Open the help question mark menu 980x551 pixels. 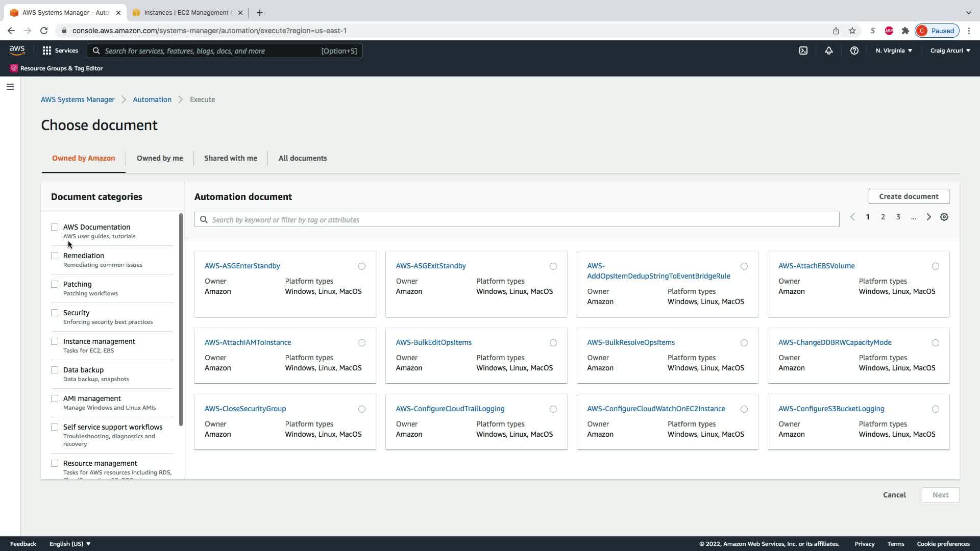pyautogui.click(x=854, y=51)
